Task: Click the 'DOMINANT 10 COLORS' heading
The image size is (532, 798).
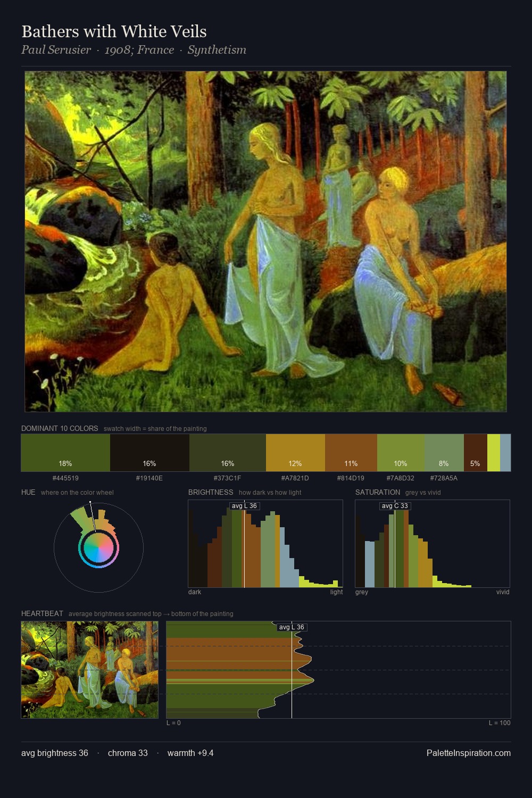Action: tap(60, 428)
